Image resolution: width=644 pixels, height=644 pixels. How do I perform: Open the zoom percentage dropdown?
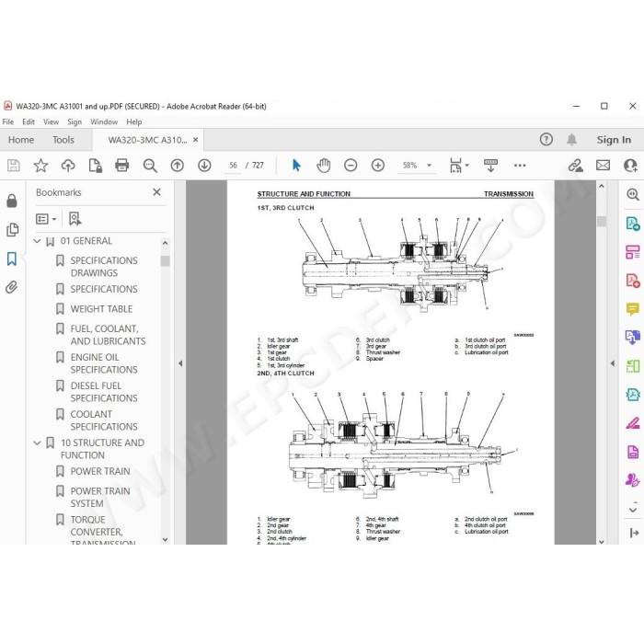430,166
